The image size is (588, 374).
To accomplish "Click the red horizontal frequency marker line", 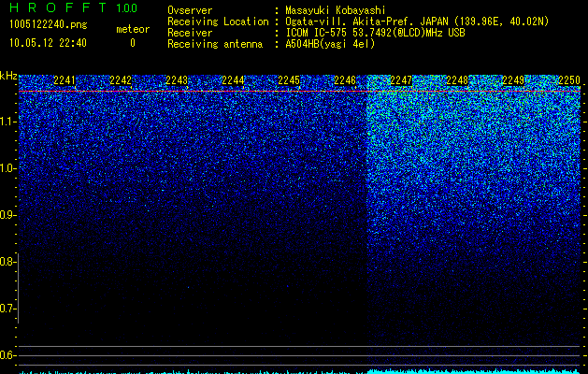I will point(299,91).
